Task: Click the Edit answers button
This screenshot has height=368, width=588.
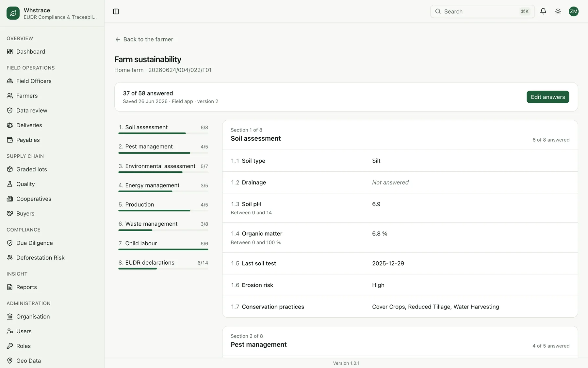Action: coord(548,97)
